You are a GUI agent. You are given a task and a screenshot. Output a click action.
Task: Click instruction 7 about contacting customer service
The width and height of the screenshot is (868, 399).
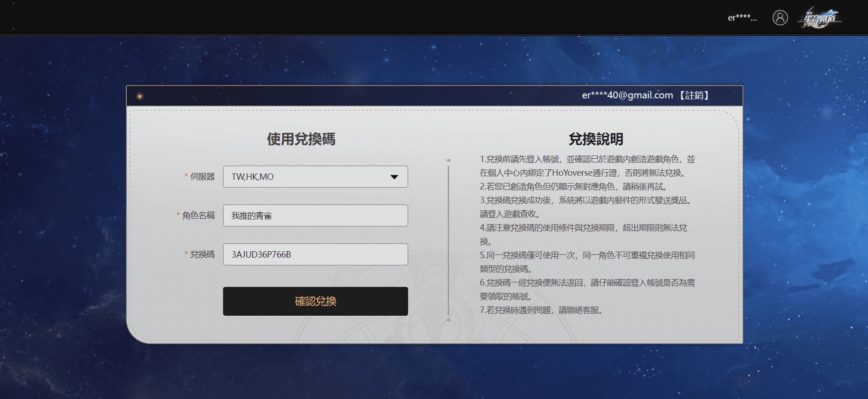tap(542, 310)
